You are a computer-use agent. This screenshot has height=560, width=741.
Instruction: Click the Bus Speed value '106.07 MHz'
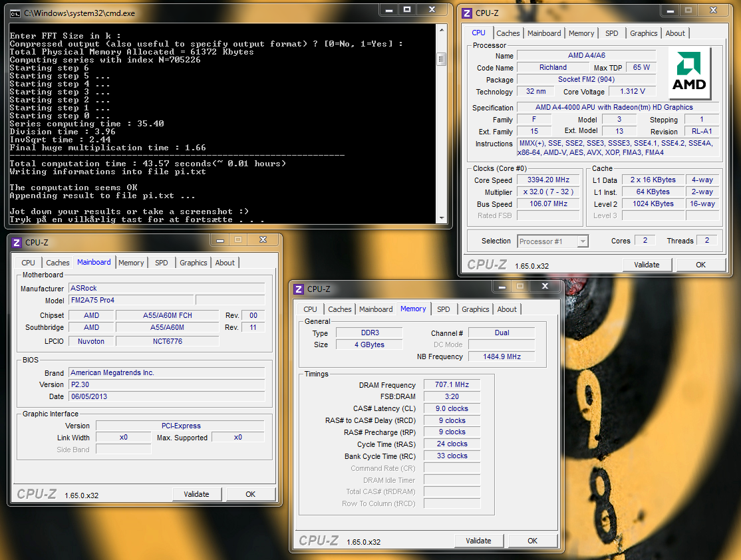tap(548, 204)
